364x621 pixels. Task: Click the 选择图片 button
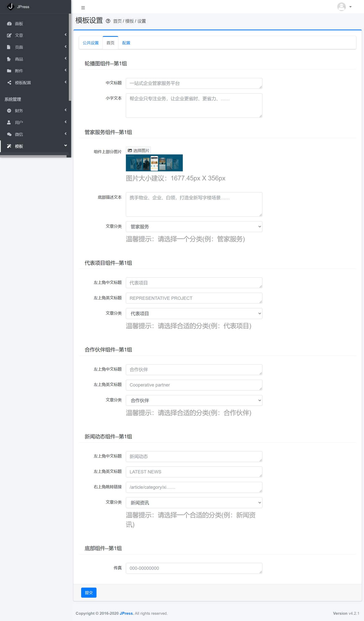pos(138,151)
